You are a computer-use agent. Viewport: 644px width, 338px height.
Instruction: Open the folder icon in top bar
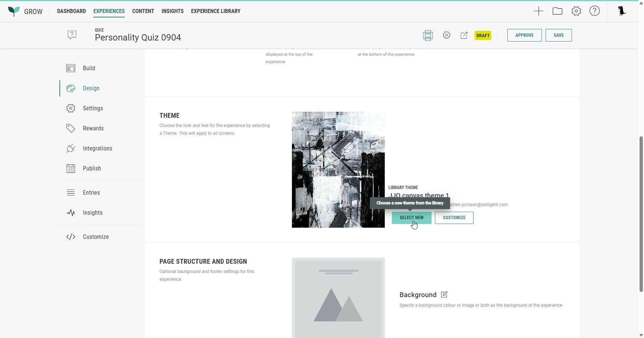pos(557,11)
